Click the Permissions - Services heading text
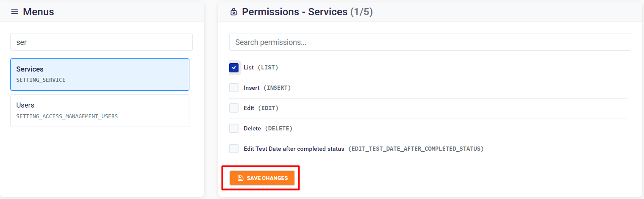The width and height of the screenshot is (644, 199). click(294, 12)
